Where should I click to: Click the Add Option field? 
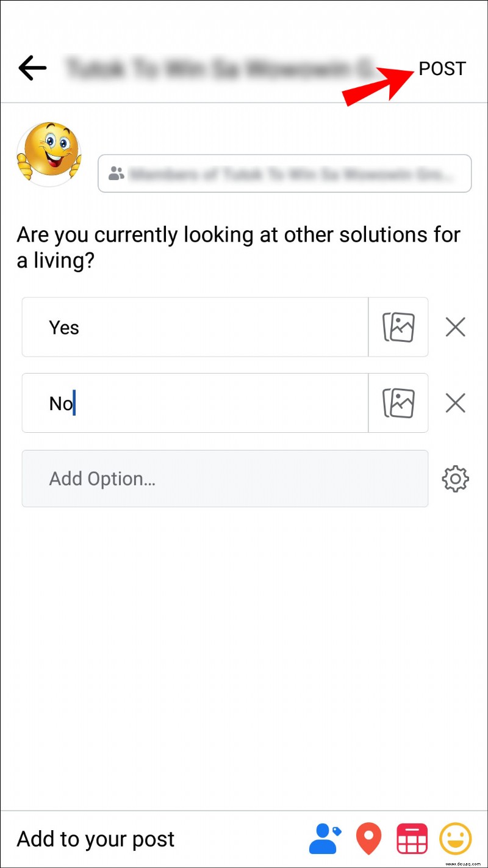pyautogui.click(x=225, y=479)
